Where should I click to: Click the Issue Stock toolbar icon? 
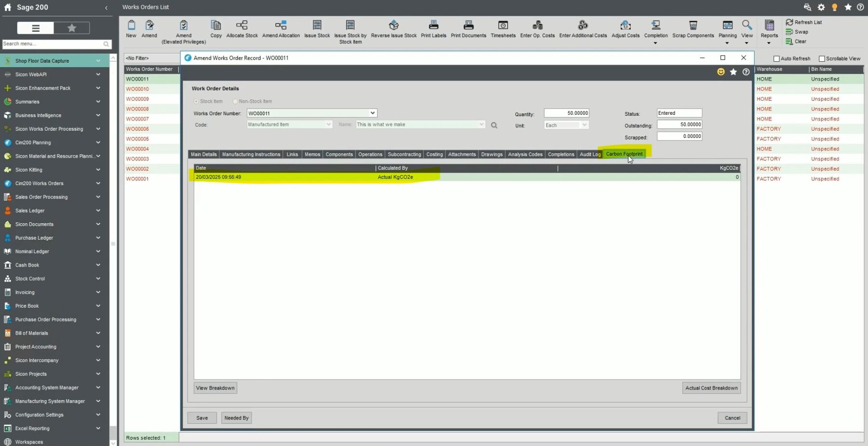(x=317, y=26)
